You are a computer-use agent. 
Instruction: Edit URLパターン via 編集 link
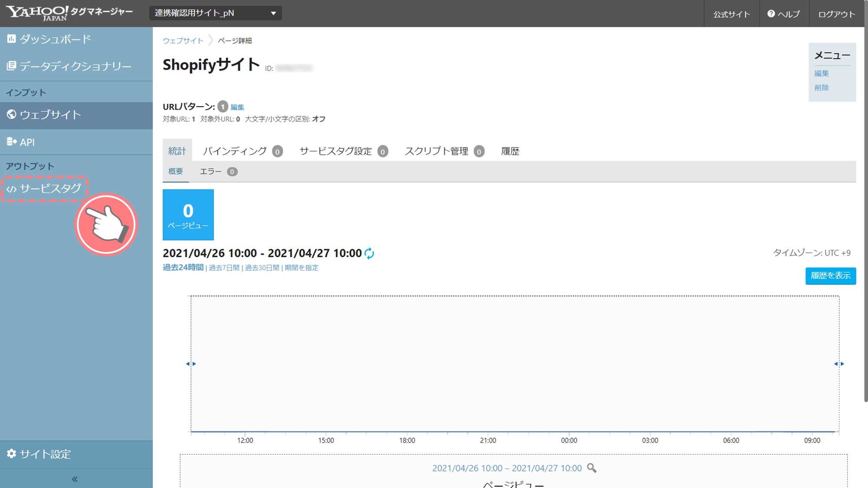pyautogui.click(x=237, y=107)
